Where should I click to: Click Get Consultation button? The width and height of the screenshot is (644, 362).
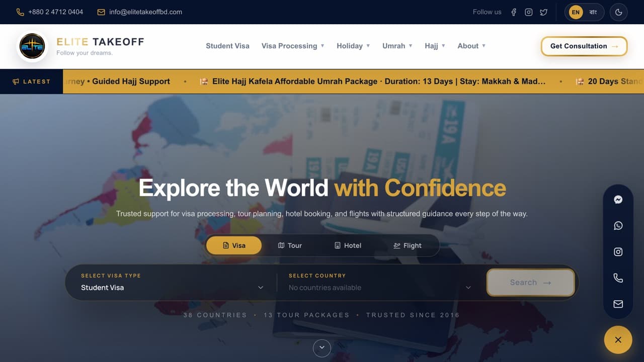click(584, 46)
